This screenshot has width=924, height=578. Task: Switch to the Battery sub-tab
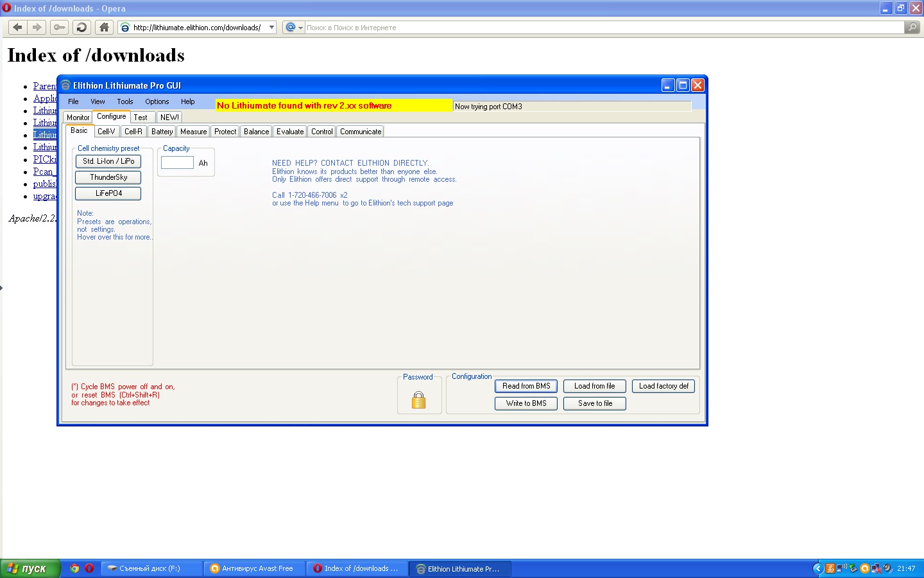(x=162, y=132)
